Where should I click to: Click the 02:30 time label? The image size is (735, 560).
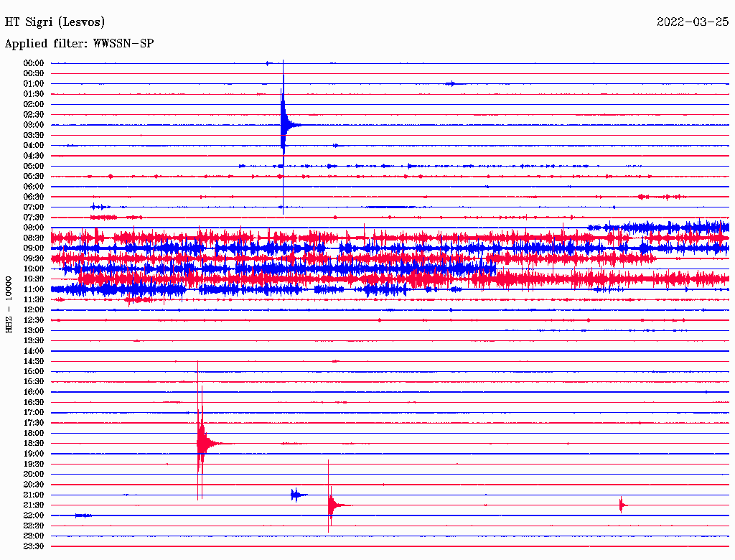click(x=34, y=115)
